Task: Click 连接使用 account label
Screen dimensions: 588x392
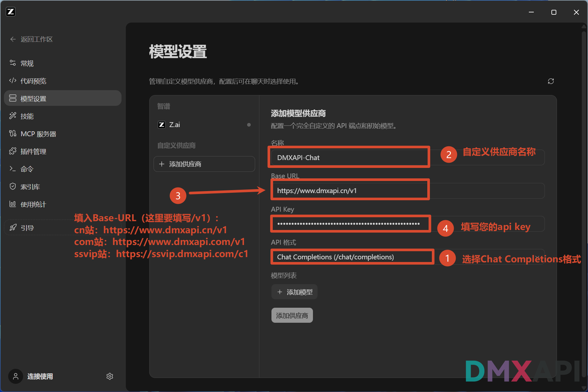Action: (40, 376)
